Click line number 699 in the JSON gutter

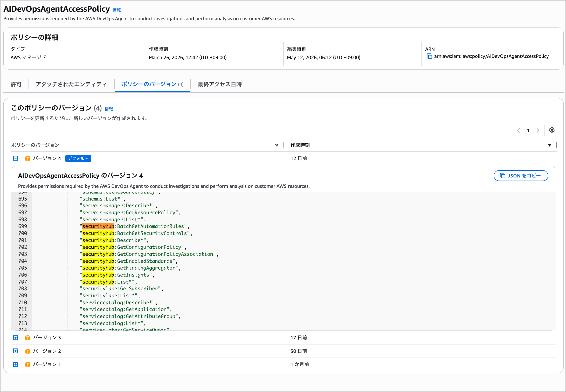(x=23, y=226)
